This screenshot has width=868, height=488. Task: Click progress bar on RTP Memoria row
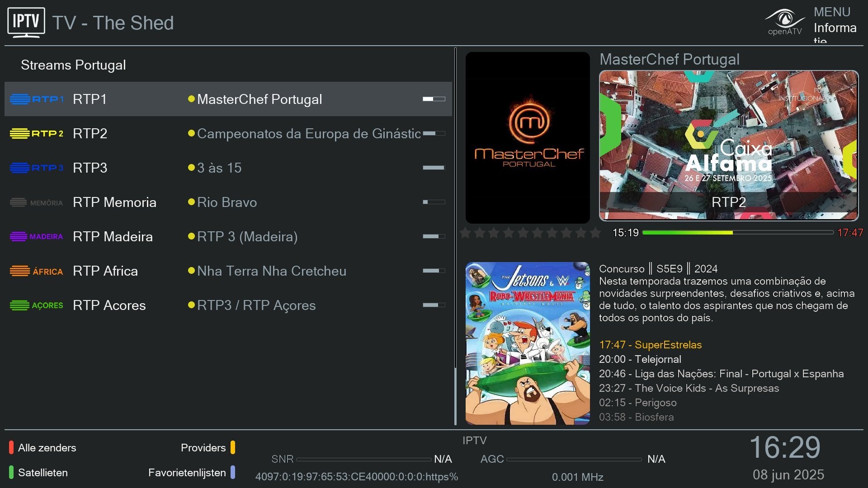434,202
